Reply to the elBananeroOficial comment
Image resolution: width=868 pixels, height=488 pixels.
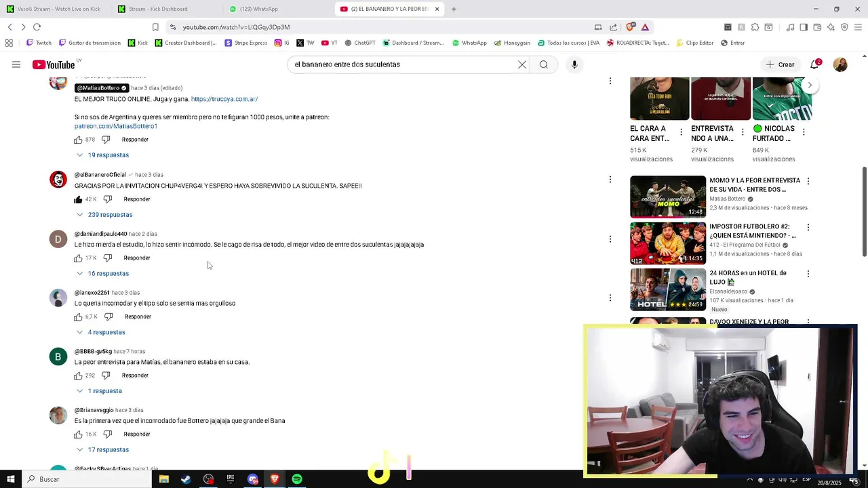tap(137, 199)
